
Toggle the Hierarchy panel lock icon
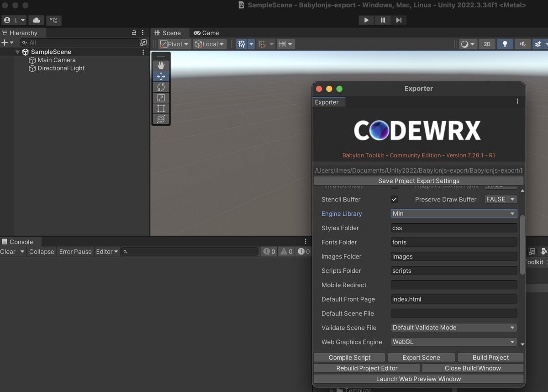(x=134, y=33)
